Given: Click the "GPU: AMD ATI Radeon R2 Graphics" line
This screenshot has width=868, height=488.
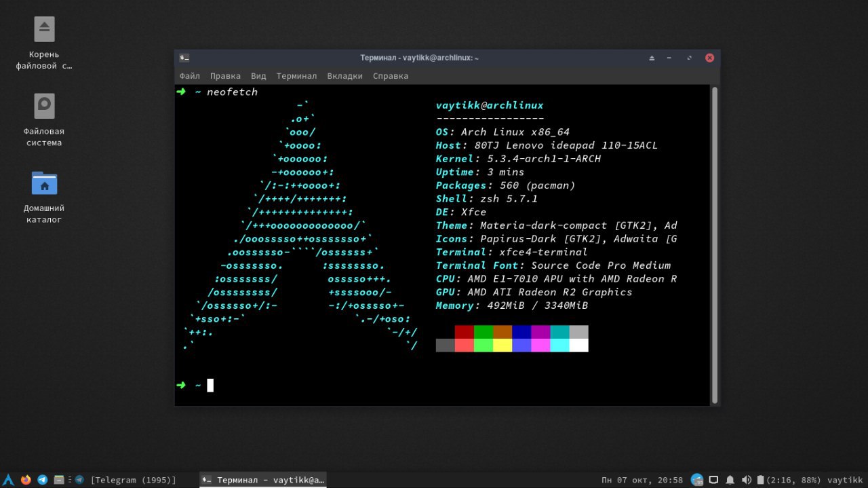Looking at the screenshot, I should (x=534, y=292).
